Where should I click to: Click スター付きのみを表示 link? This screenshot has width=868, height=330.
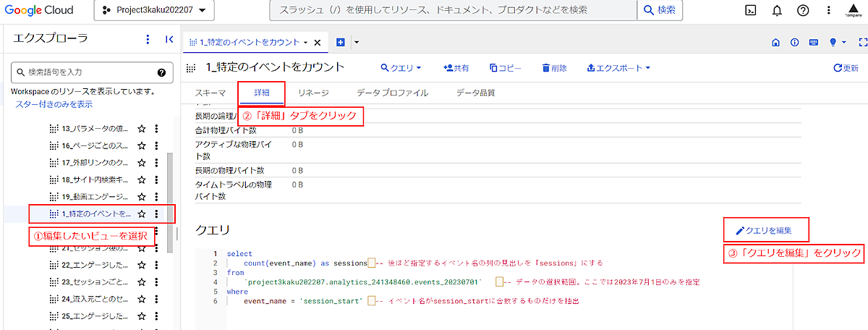pos(54,104)
